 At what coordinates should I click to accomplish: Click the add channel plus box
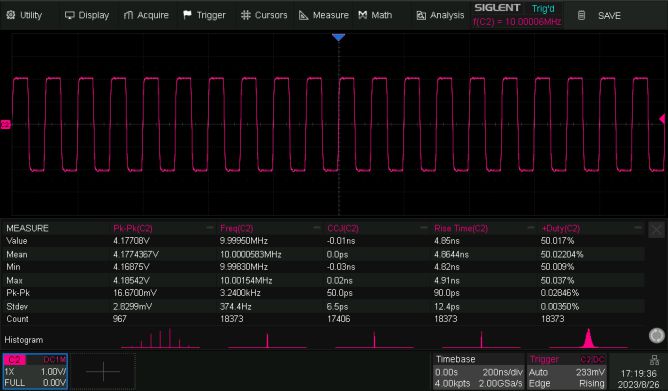(103, 371)
